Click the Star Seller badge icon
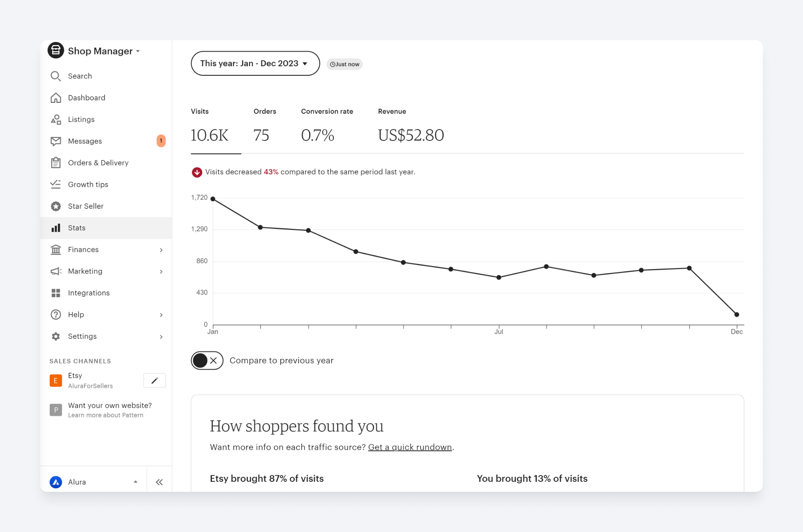 point(56,206)
